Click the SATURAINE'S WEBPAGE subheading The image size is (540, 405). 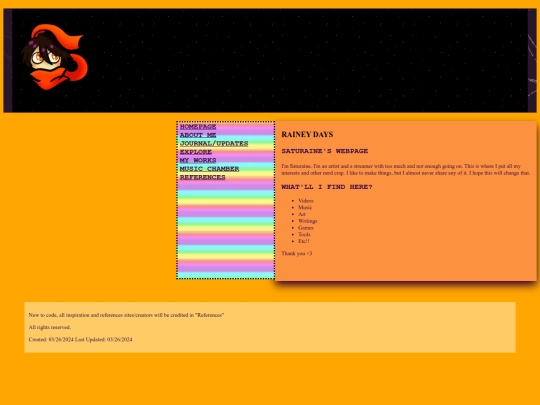point(325,151)
